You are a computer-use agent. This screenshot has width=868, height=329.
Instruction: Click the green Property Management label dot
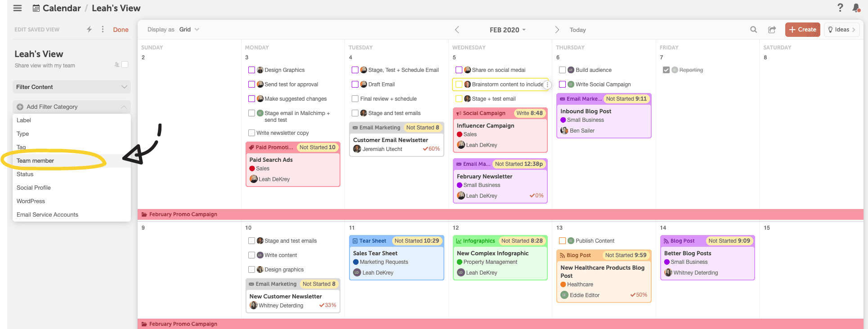[460, 262]
